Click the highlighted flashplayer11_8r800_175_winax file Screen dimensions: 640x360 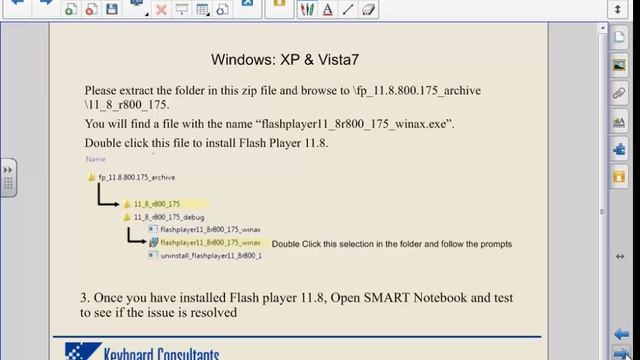(205, 242)
